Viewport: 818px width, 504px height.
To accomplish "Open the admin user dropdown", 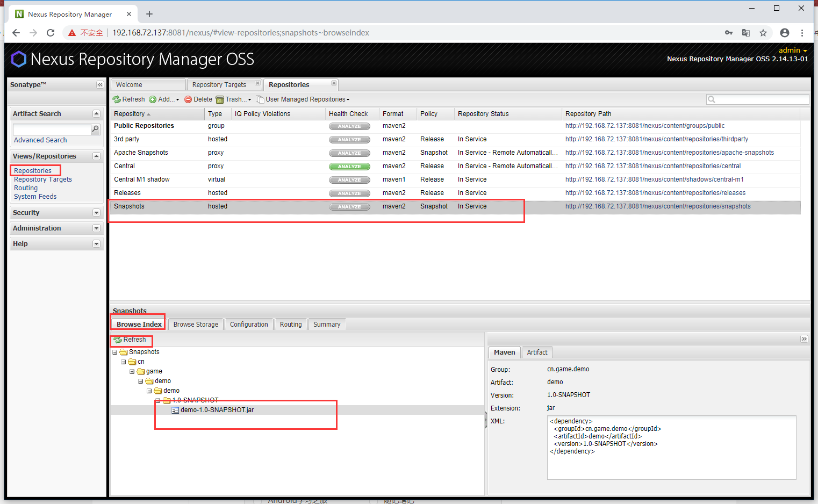I will pos(793,51).
